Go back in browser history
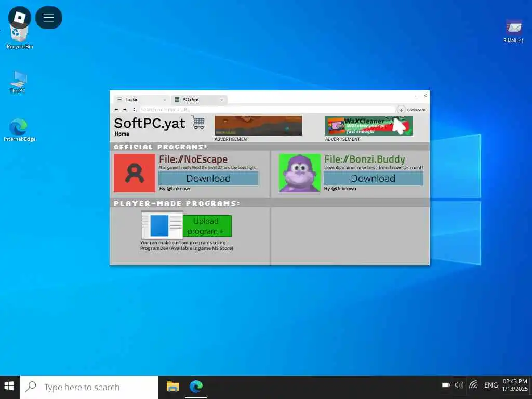532x399 pixels. pyautogui.click(x=116, y=110)
